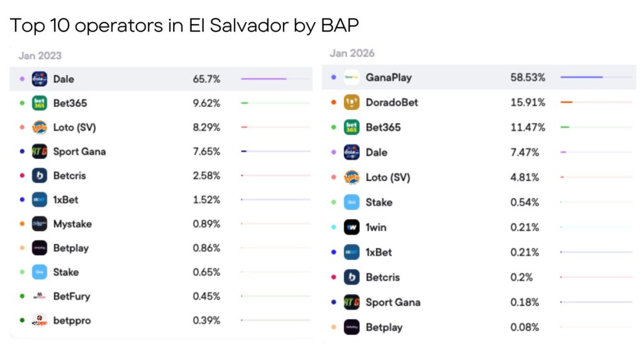The width and height of the screenshot is (644, 360).
Task: Click the orange dot beside DoradoBet
Action: click(x=333, y=102)
